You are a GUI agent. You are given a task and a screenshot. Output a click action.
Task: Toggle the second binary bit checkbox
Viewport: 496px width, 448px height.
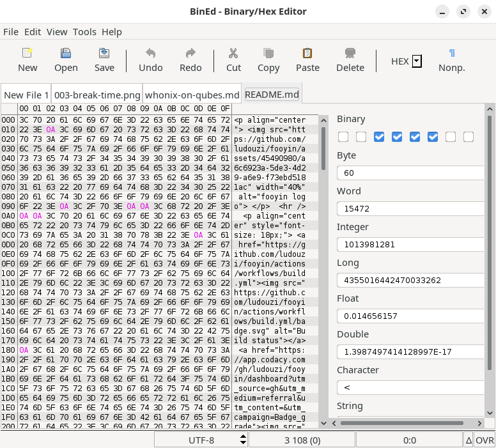click(361, 137)
